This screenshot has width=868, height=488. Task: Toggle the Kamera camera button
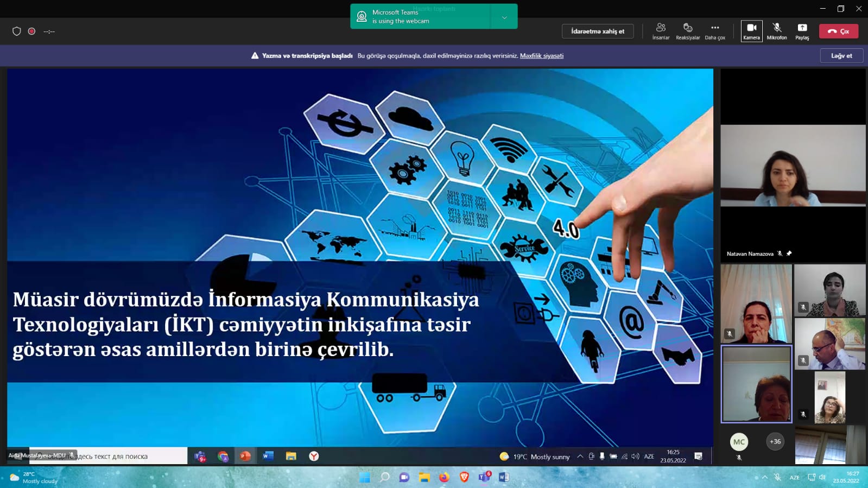(x=752, y=31)
